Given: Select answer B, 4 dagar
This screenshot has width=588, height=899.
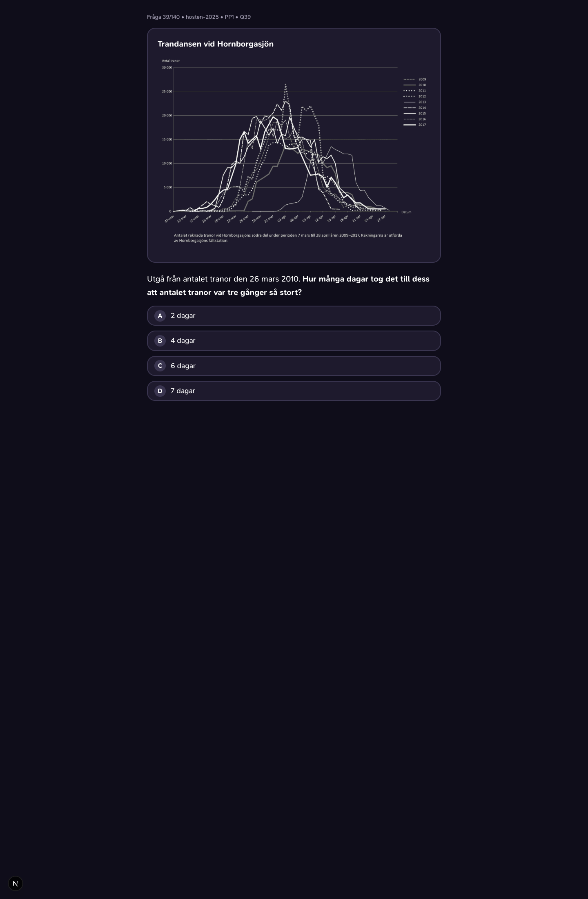Looking at the screenshot, I should [294, 341].
